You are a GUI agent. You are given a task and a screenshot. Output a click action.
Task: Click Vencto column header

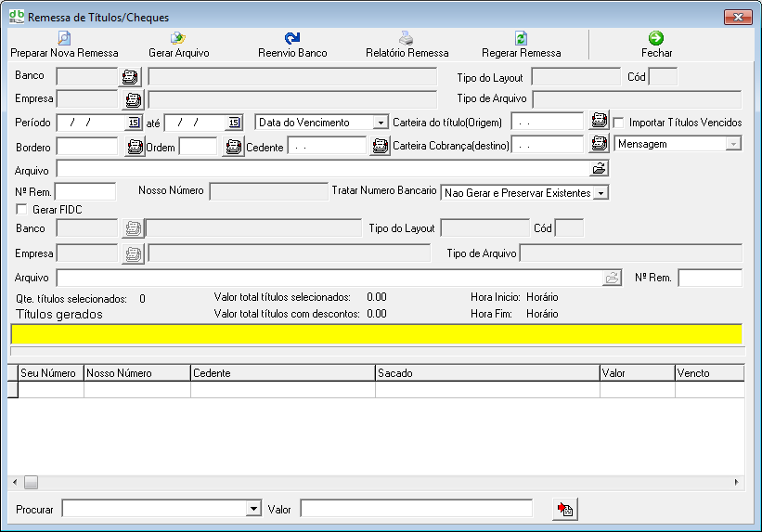pyautogui.click(x=709, y=373)
